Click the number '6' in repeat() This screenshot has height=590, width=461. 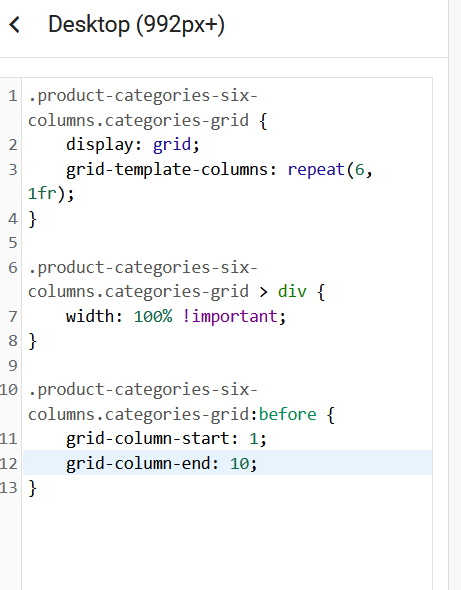pyautogui.click(x=359, y=170)
